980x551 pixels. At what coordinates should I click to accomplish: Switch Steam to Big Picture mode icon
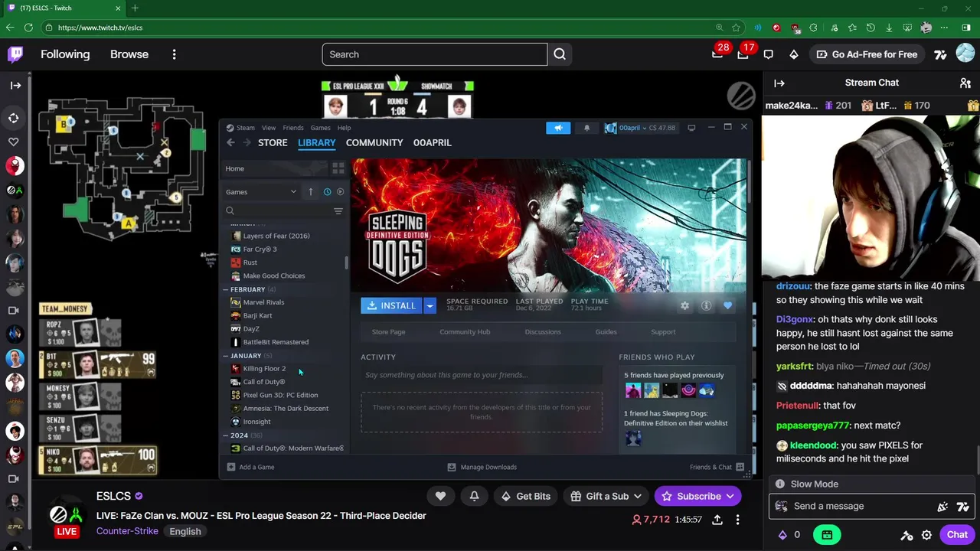point(691,128)
